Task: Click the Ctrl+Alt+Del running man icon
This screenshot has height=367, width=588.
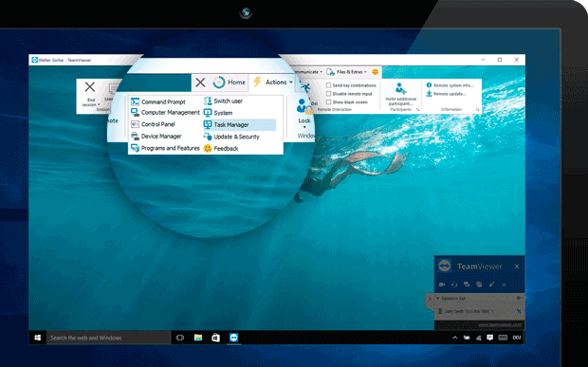Action: pyautogui.click(x=306, y=87)
